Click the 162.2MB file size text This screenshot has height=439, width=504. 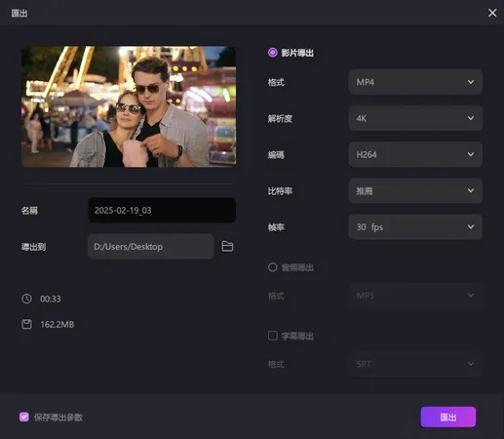point(58,324)
